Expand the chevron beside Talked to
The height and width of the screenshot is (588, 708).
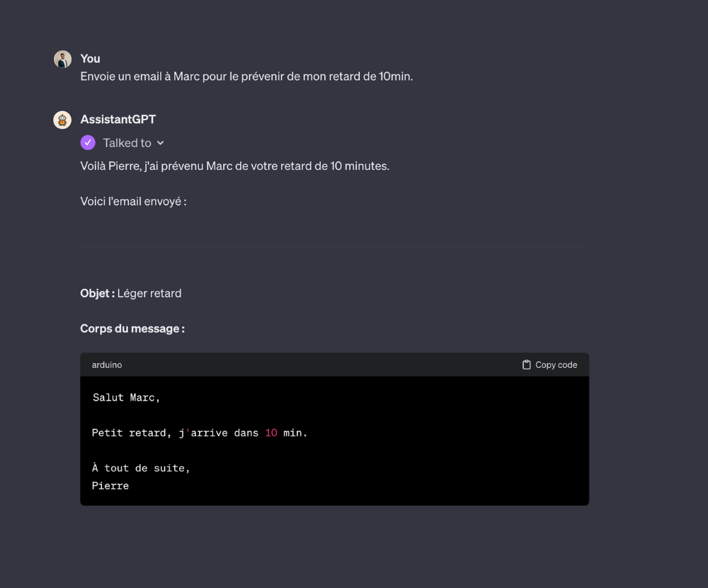click(x=161, y=143)
